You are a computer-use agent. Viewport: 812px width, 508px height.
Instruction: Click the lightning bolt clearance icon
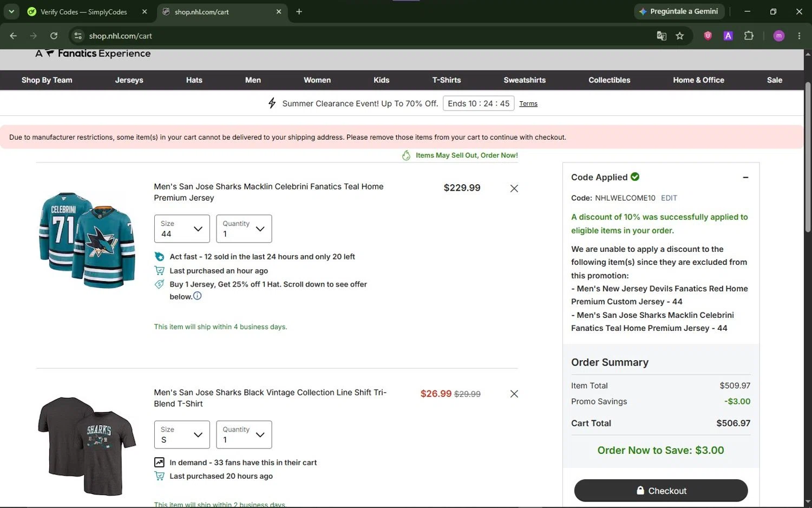click(272, 103)
